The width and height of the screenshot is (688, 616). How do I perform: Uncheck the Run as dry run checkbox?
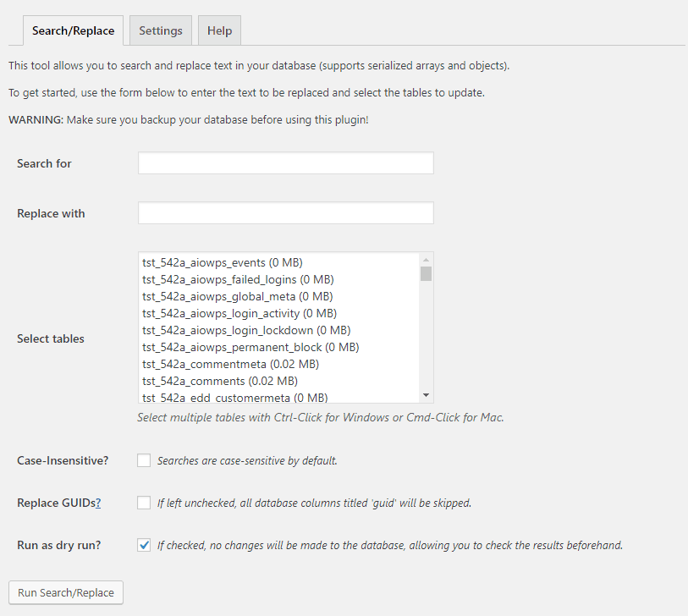tap(144, 545)
